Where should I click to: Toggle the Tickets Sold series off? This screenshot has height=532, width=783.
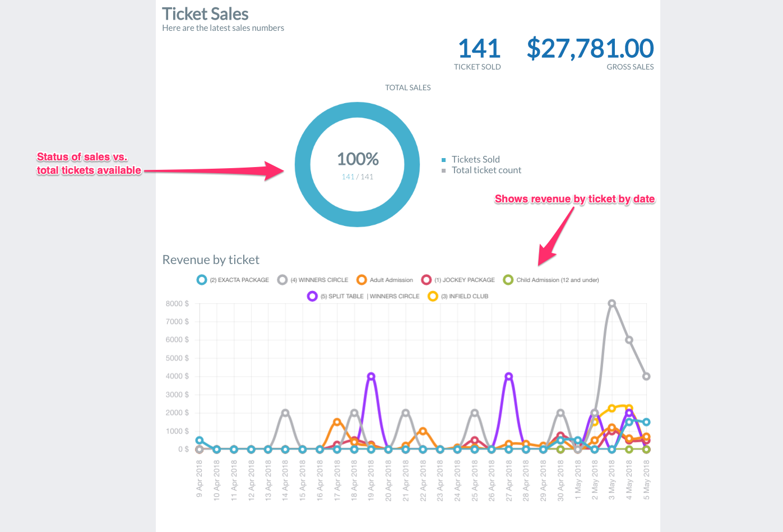(x=475, y=159)
